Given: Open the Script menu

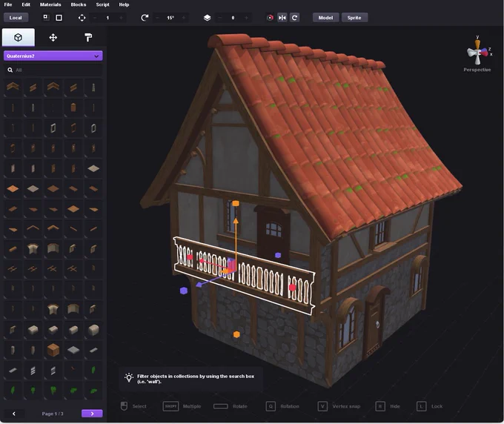Looking at the screenshot, I should point(102,4).
